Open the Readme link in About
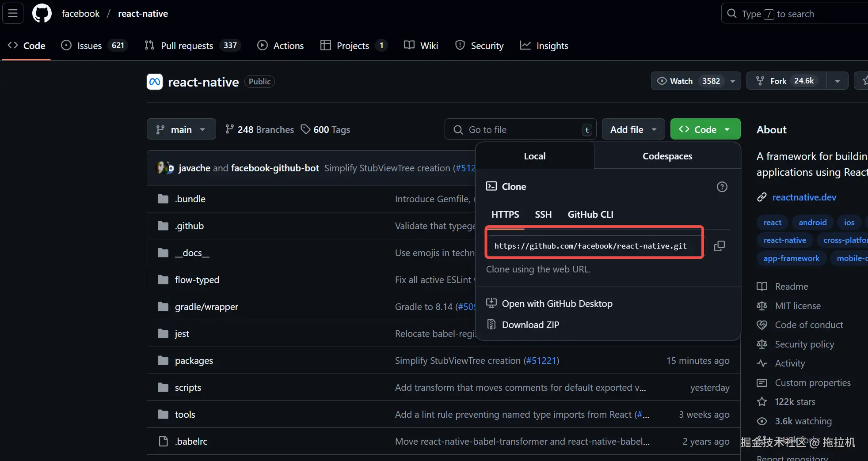 pyautogui.click(x=791, y=287)
